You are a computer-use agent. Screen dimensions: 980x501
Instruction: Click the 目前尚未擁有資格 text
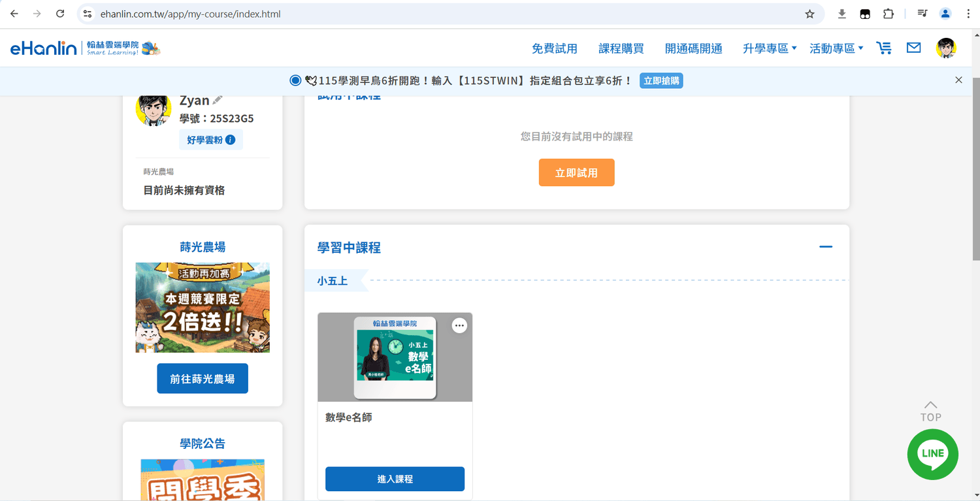click(184, 190)
